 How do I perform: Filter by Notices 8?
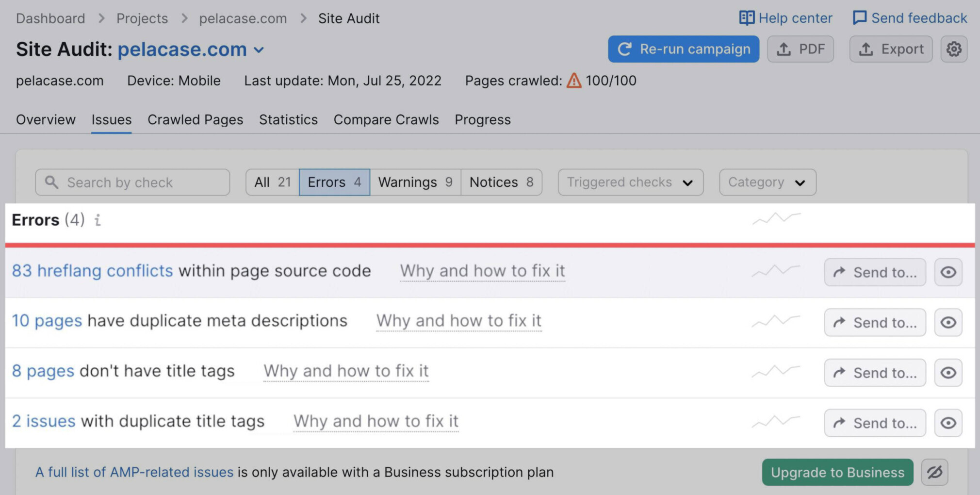[x=501, y=182]
